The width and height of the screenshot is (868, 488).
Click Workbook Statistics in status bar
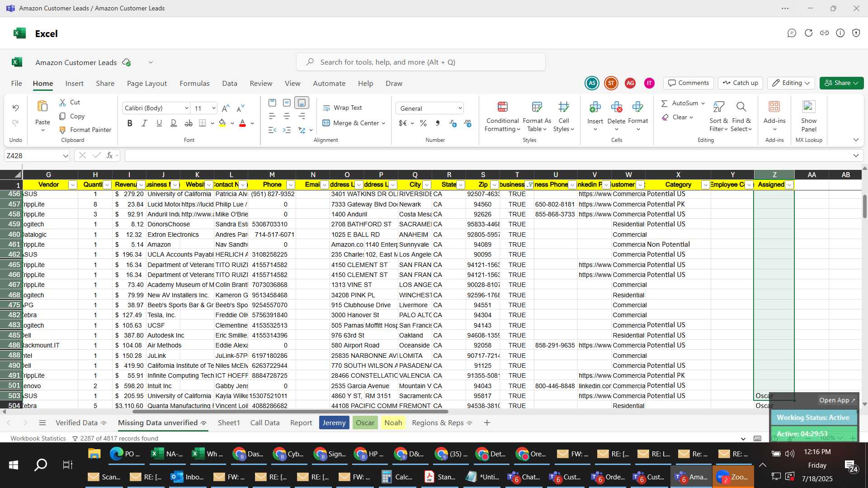(38, 438)
